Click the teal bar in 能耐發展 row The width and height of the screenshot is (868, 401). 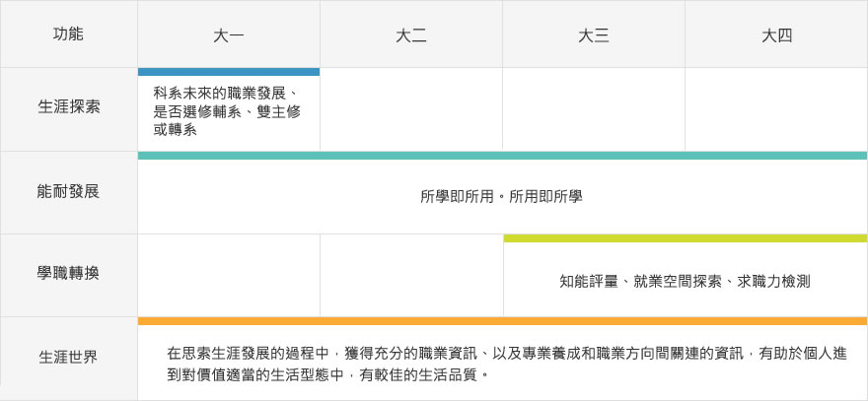[x=502, y=155]
